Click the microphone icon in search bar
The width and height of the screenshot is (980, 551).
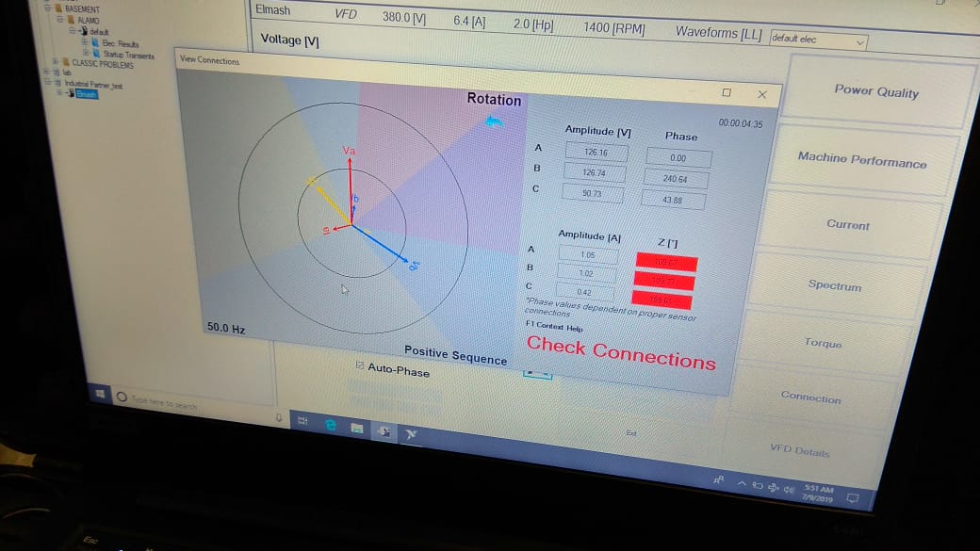(x=279, y=416)
